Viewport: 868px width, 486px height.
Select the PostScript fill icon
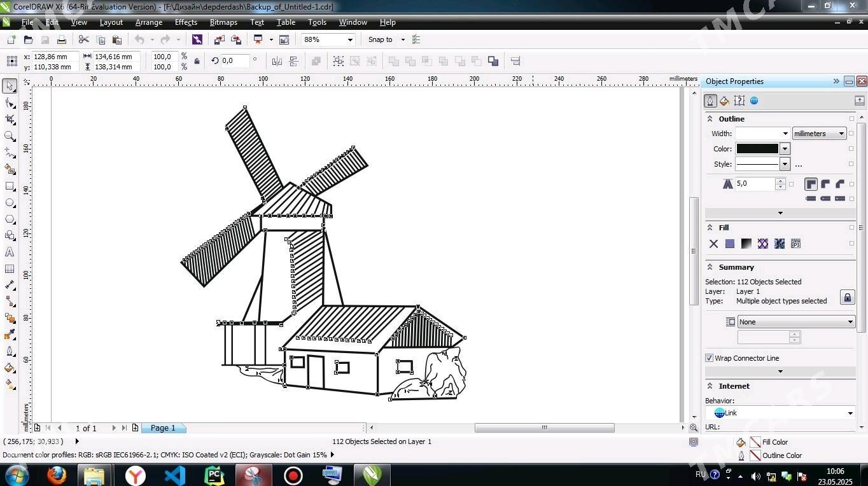(795, 244)
